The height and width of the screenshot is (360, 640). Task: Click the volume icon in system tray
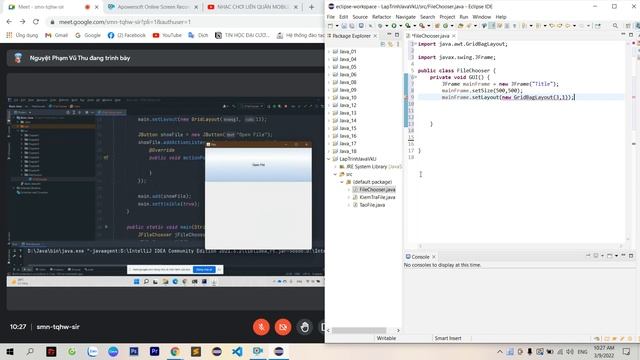[x=570, y=351]
